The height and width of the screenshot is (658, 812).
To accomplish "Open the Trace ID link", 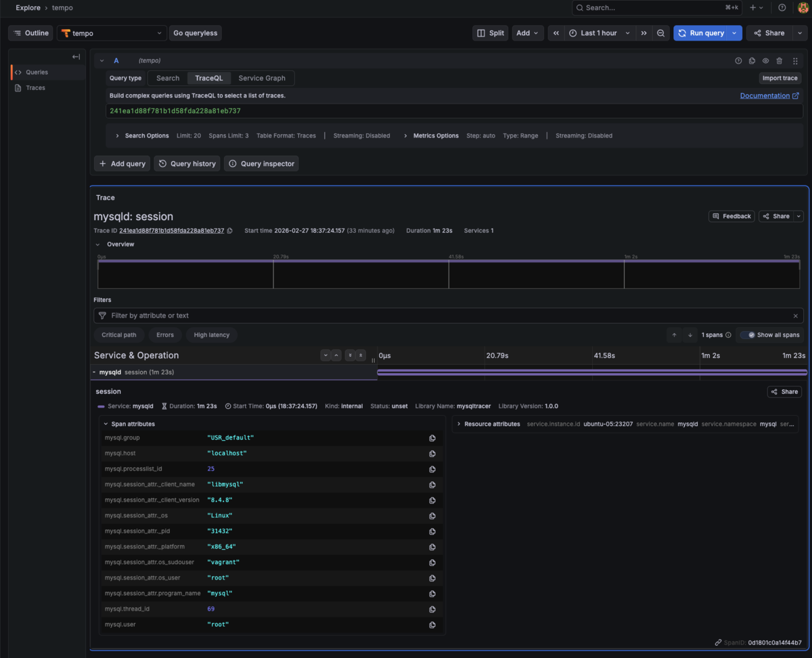I will (x=172, y=231).
